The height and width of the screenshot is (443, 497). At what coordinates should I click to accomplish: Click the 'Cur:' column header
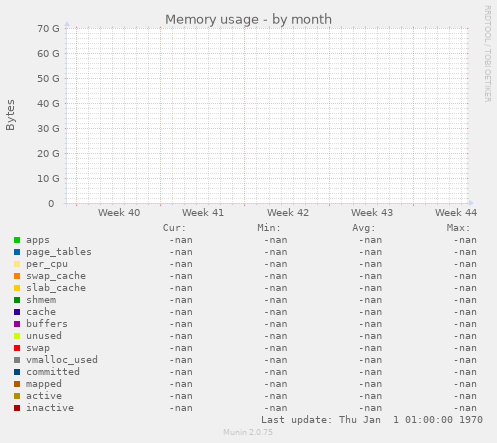point(174,228)
